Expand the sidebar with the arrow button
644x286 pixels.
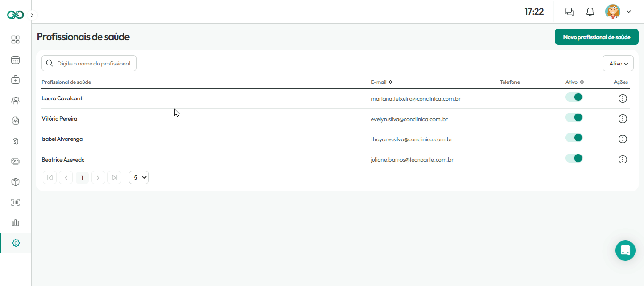[32, 15]
